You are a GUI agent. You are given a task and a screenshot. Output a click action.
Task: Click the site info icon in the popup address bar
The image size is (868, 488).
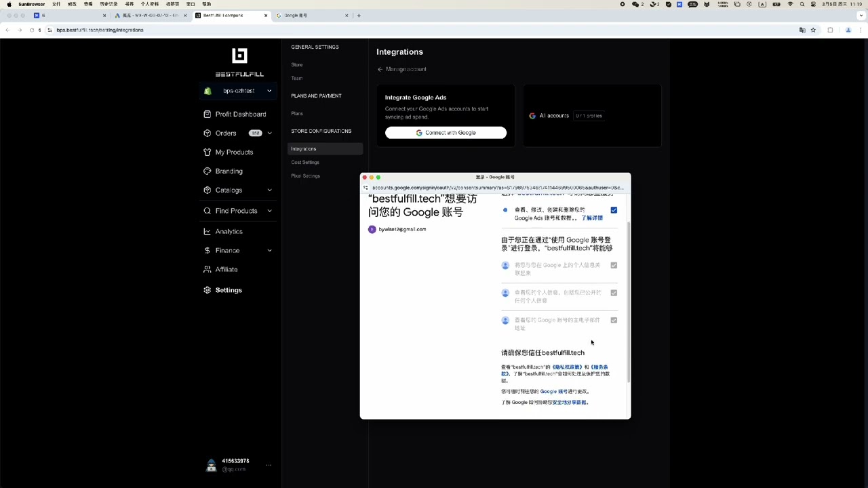[366, 188]
